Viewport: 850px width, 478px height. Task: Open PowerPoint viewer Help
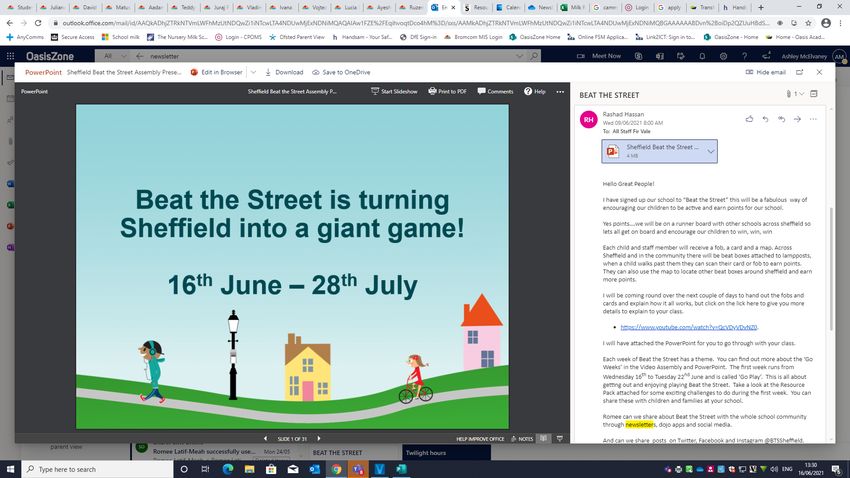tap(535, 92)
